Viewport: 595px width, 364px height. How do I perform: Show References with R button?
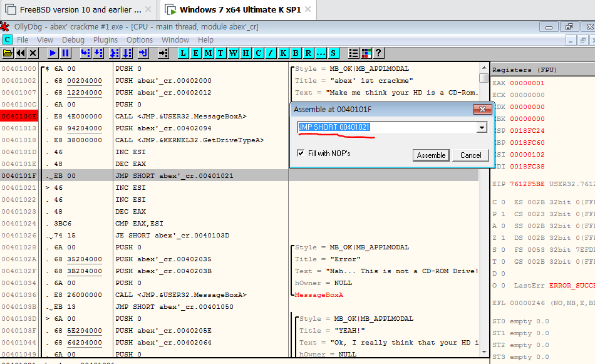pos(309,53)
